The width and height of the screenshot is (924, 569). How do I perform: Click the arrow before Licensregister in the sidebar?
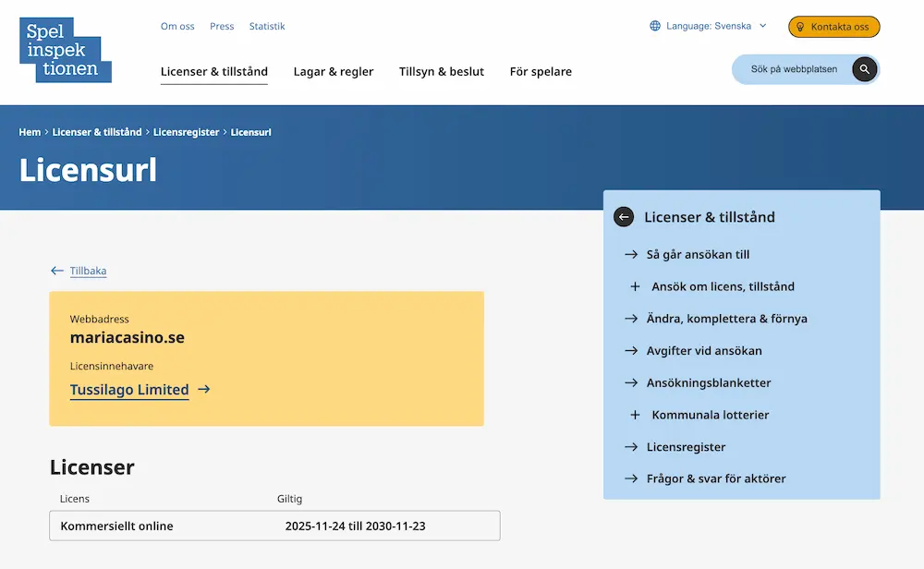(631, 447)
